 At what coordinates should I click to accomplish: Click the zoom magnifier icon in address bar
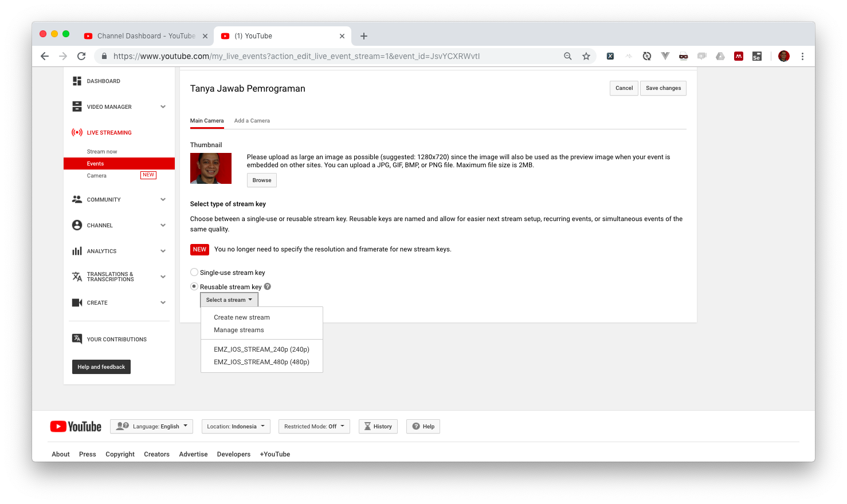pyautogui.click(x=568, y=56)
